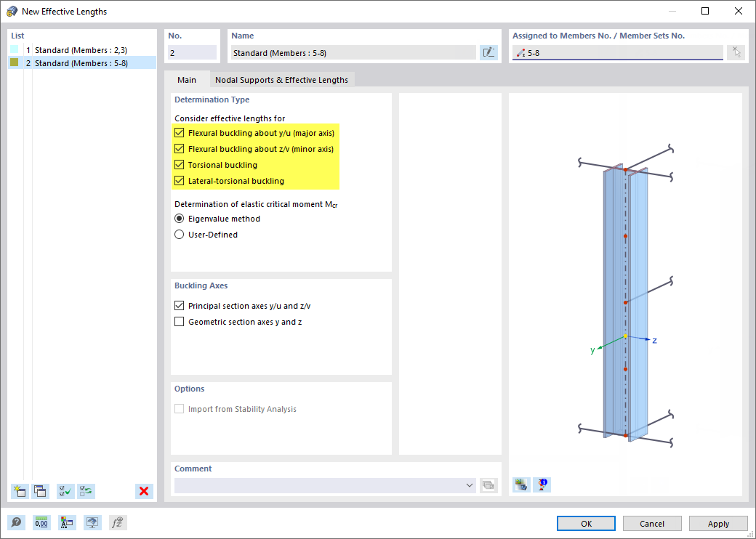
Task: Select the User-Defined radio option
Action: [179, 234]
